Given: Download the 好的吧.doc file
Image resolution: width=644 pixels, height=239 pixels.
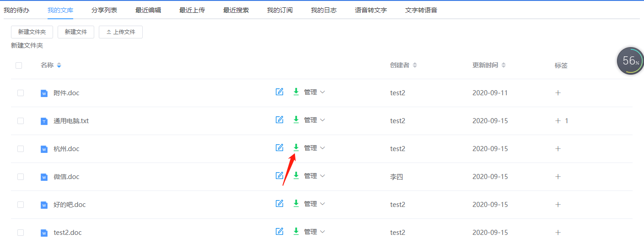Looking at the screenshot, I should 296,203.
